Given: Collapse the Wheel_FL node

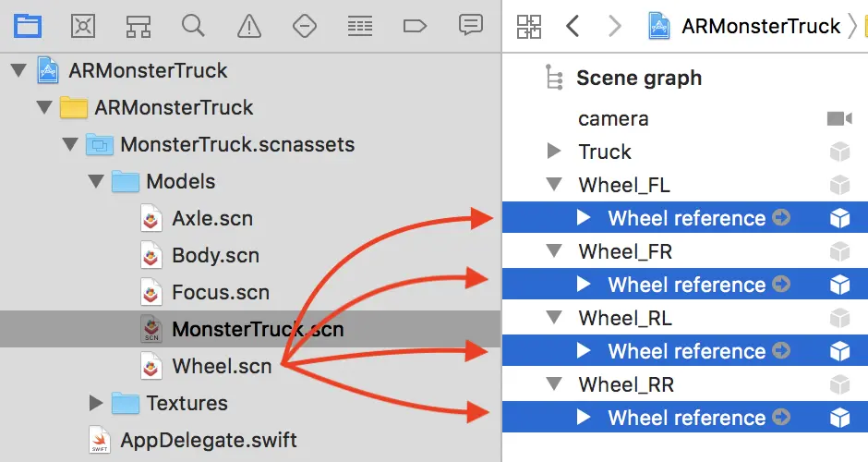Looking at the screenshot, I should click(x=554, y=185).
